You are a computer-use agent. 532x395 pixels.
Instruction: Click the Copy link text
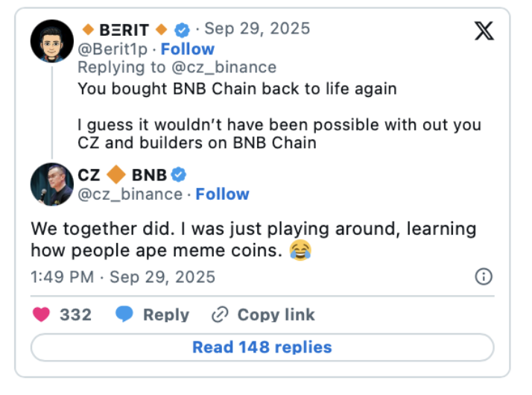pyautogui.click(x=276, y=315)
